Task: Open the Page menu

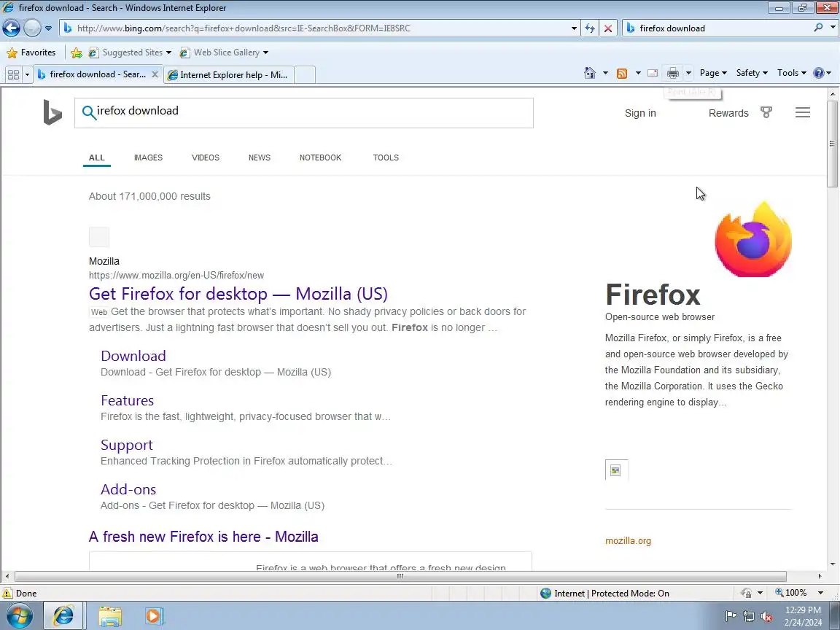Action: [x=713, y=73]
